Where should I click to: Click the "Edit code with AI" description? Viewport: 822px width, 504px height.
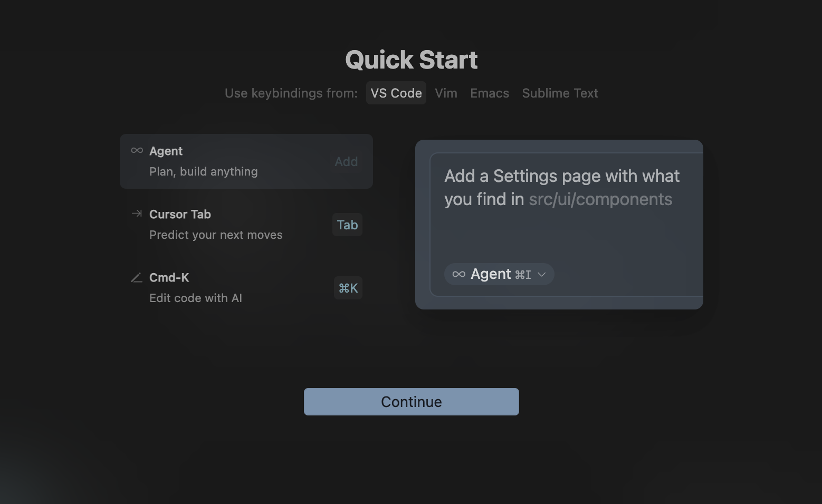coord(196,298)
